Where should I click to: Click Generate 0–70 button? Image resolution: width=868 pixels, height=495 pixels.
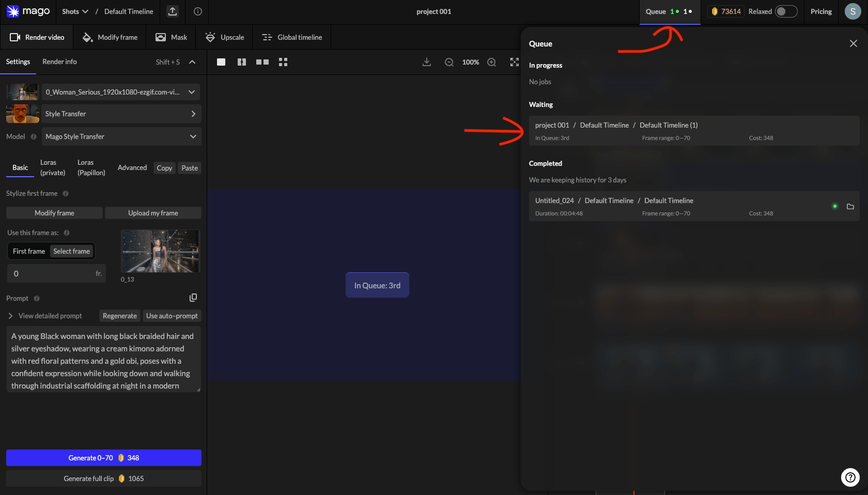tap(104, 458)
